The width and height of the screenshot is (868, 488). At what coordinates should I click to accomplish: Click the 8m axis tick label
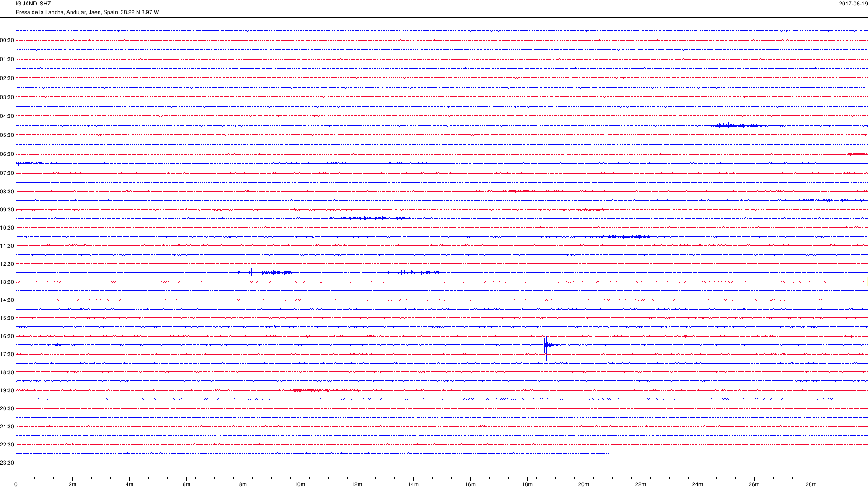point(243,485)
